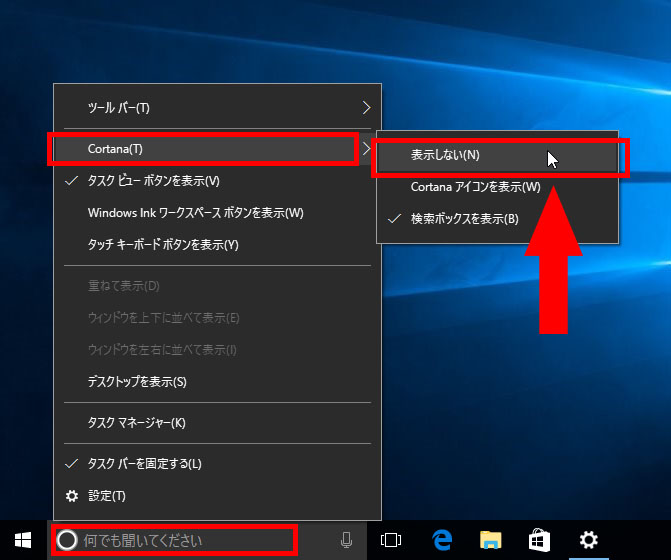This screenshot has height=560, width=671.
Task: Select 検索ボックスを表示(B) option
Action: (x=497, y=219)
